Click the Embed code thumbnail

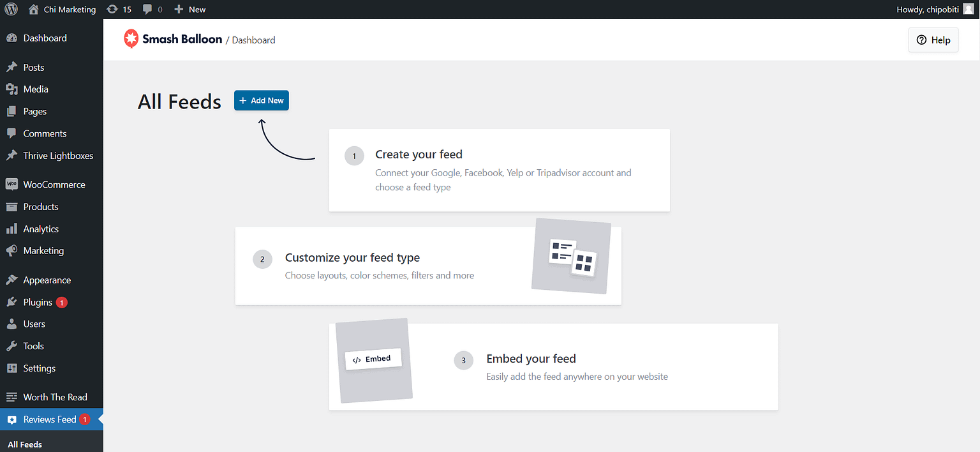tap(373, 359)
